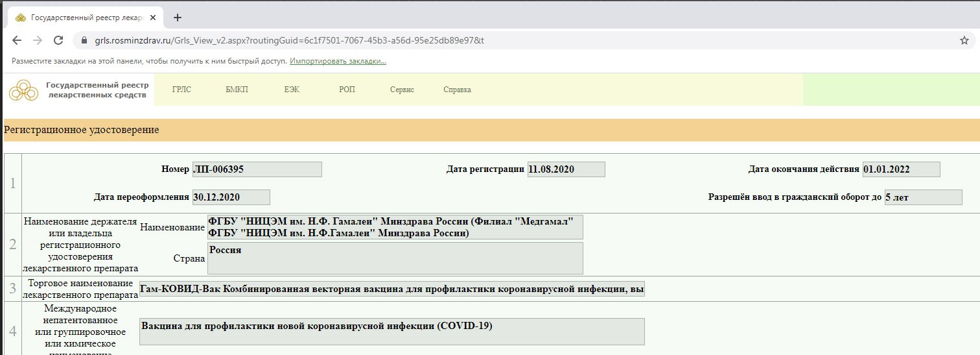Viewport: 980px width, 355px height.
Task: Open the РОП menu
Action: pyautogui.click(x=347, y=90)
